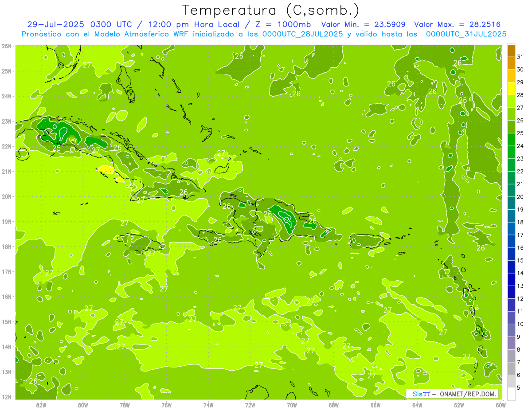Click the color scale value 29
The height and width of the screenshot is (411, 532).
(x=520, y=82)
